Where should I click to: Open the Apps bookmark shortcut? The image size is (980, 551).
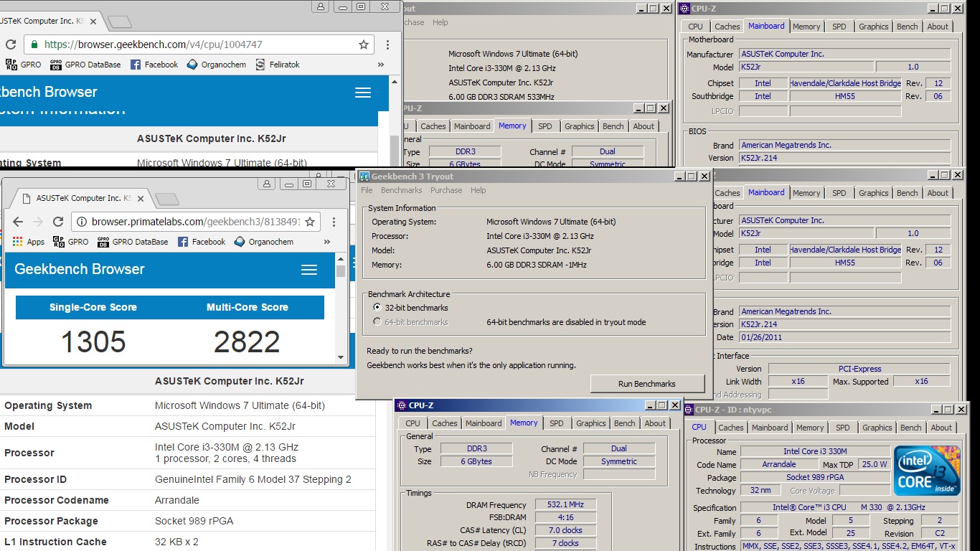[29, 242]
